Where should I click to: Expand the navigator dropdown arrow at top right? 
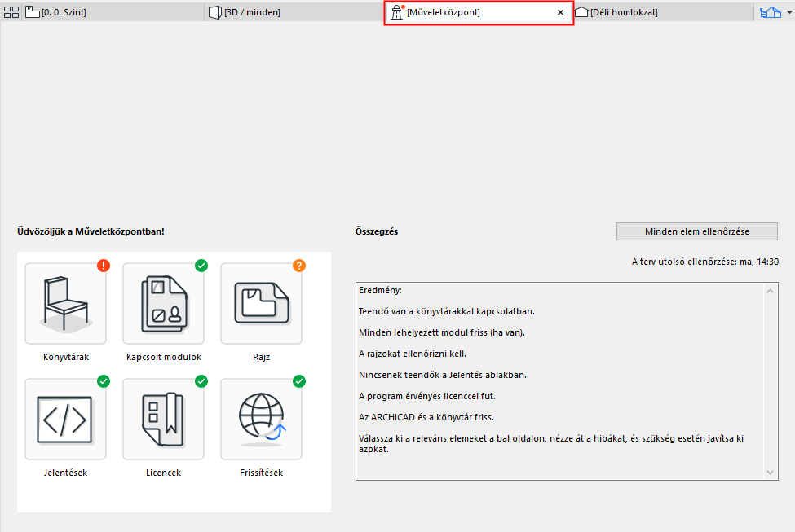coord(789,12)
